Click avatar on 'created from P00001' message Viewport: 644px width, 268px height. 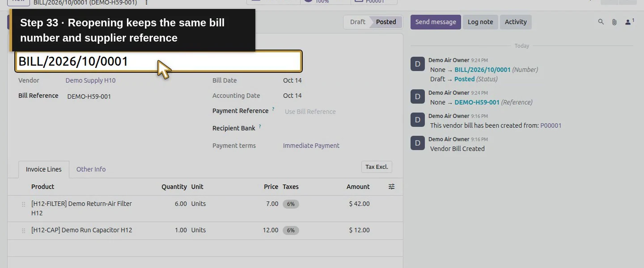(x=418, y=120)
